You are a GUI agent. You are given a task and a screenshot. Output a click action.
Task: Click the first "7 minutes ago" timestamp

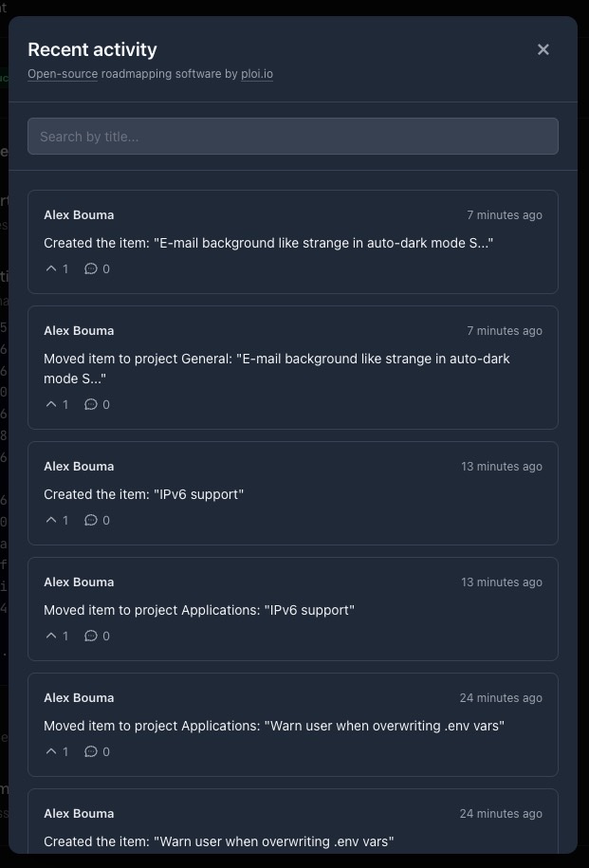click(x=505, y=215)
